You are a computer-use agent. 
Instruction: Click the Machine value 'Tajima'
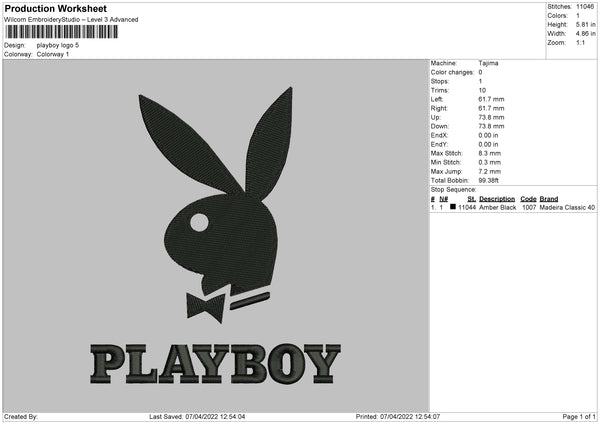[488, 63]
